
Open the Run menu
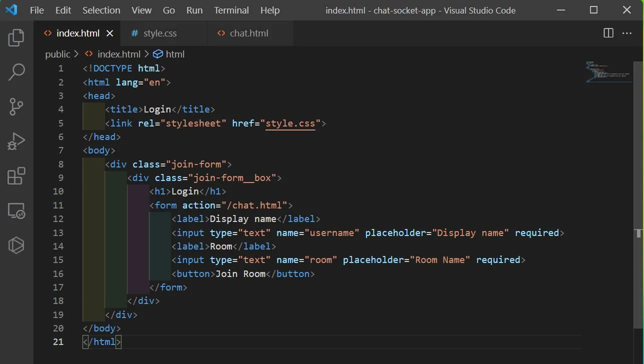coord(194,10)
